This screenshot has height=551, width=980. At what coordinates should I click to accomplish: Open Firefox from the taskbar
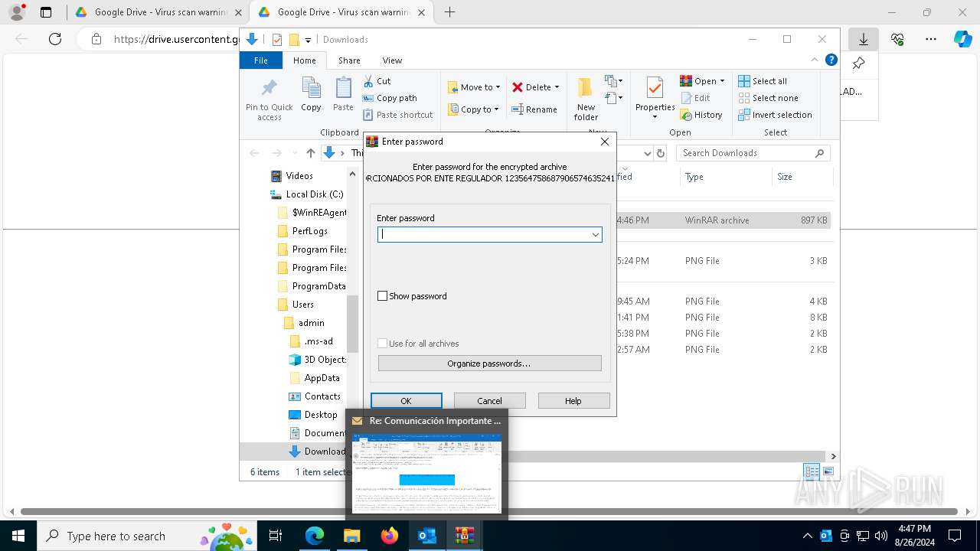tap(389, 536)
